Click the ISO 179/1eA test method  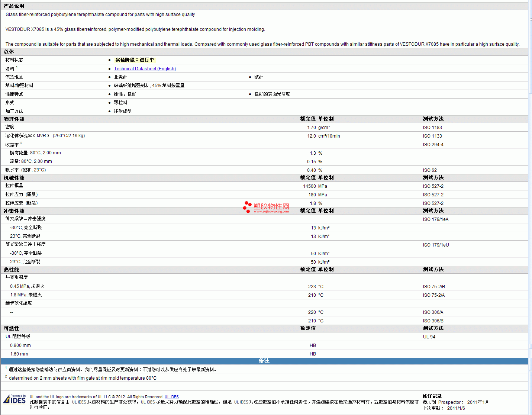(436, 219)
